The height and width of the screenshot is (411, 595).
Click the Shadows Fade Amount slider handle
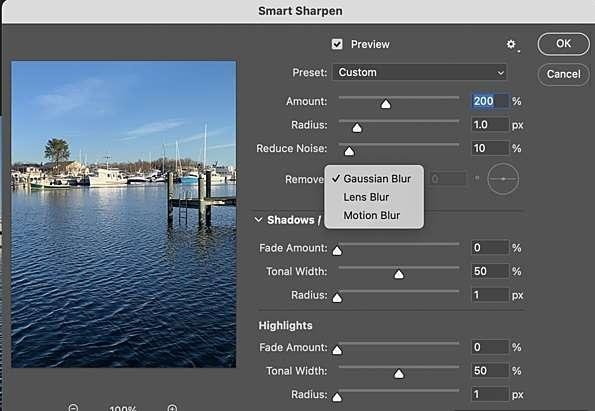coord(337,250)
